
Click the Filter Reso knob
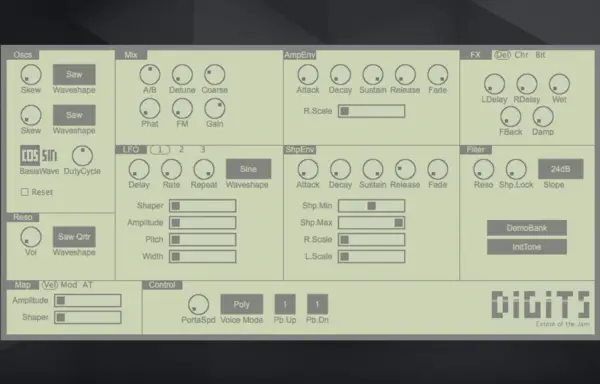[483, 169]
